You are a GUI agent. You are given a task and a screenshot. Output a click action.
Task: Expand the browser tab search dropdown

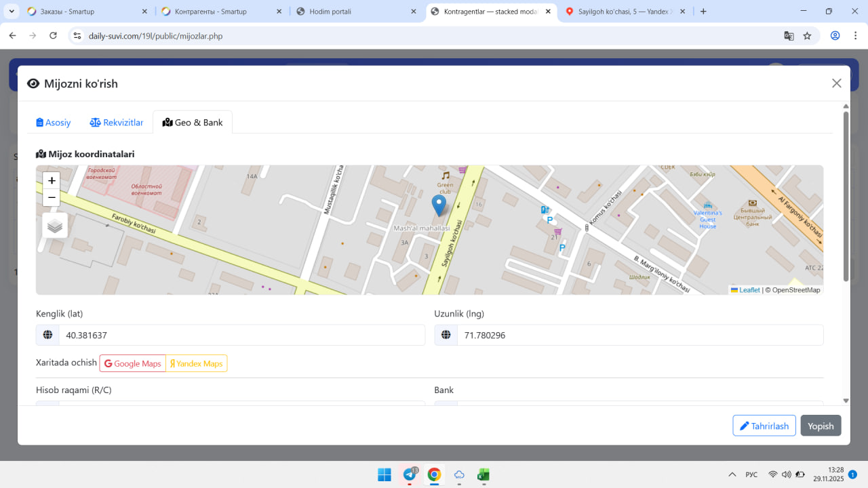coord(12,12)
